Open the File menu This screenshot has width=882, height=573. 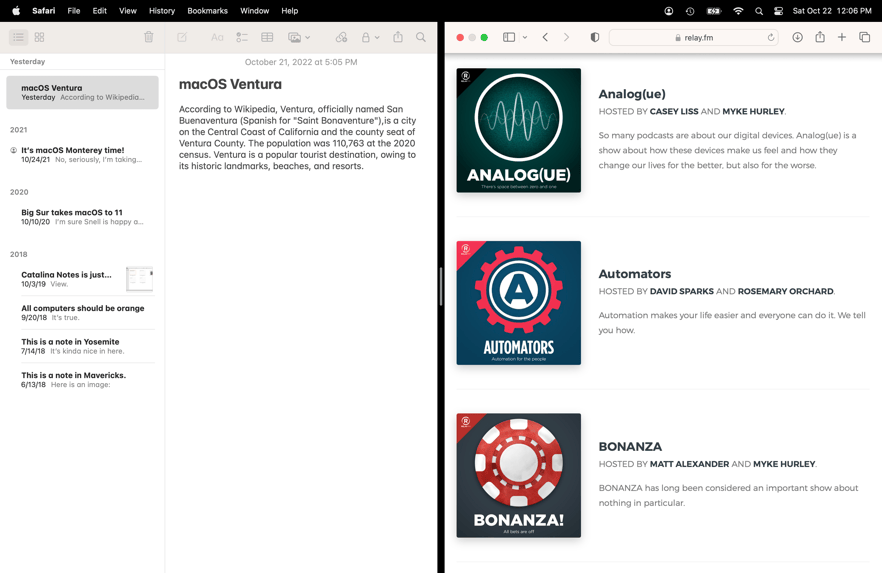pyautogui.click(x=74, y=11)
